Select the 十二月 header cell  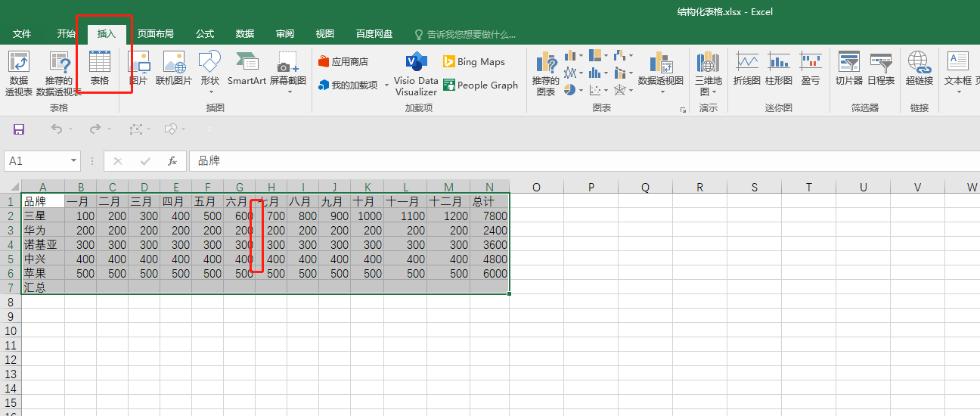pyautogui.click(x=448, y=201)
